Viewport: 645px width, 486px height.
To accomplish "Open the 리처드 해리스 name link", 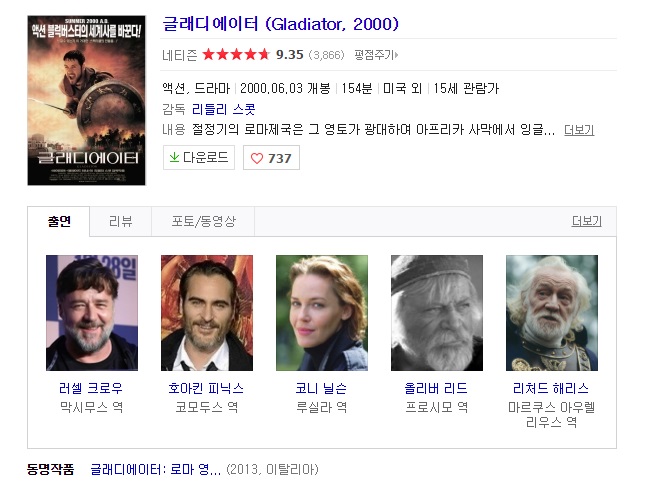I will 551,388.
